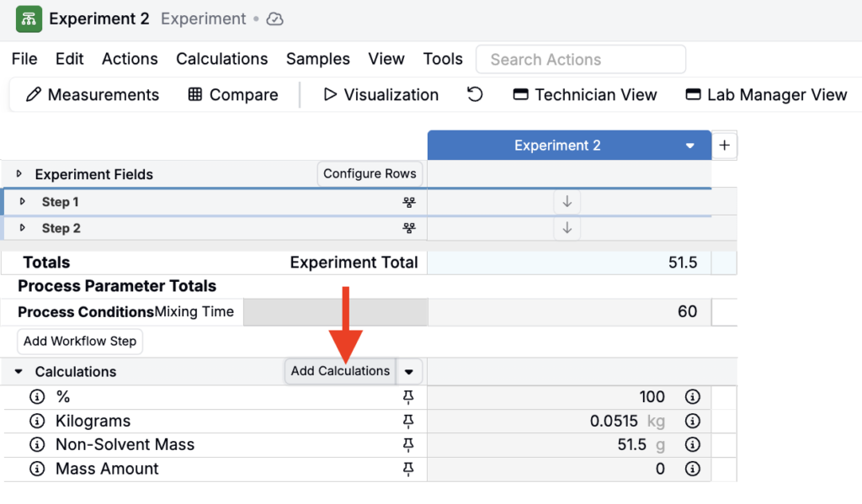
Task: Click the Add Workflow Step button
Action: pyautogui.click(x=80, y=342)
